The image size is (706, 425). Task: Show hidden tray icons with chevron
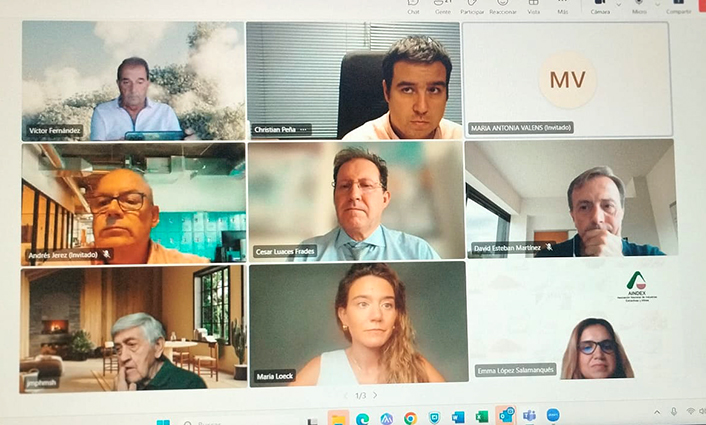coord(657,412)
